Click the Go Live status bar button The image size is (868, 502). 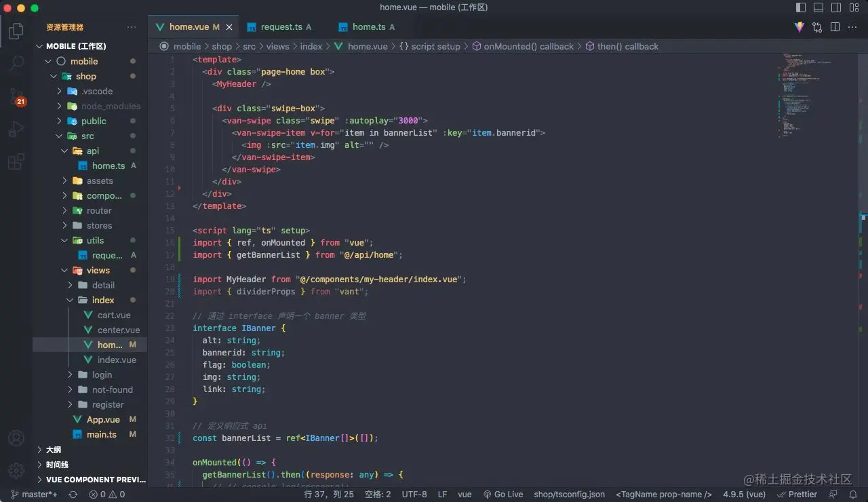[503, 495]
